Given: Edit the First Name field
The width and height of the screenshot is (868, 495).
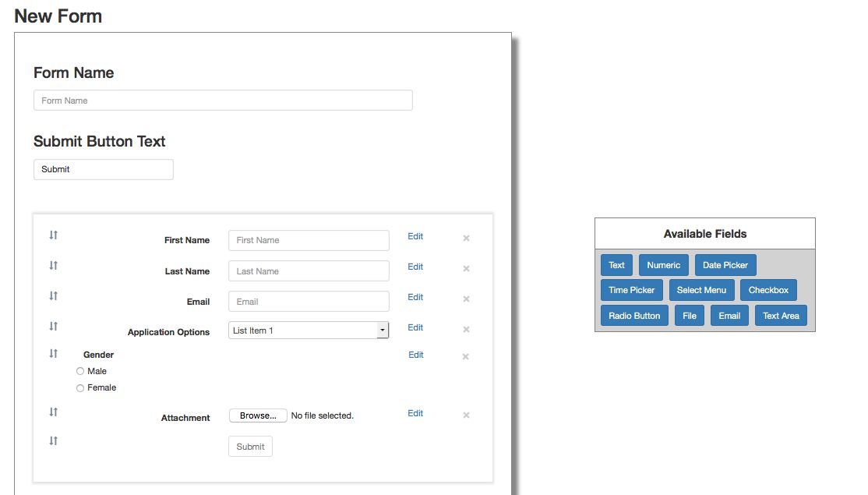Looking at the screenshot, I should (x=415, y=236).
